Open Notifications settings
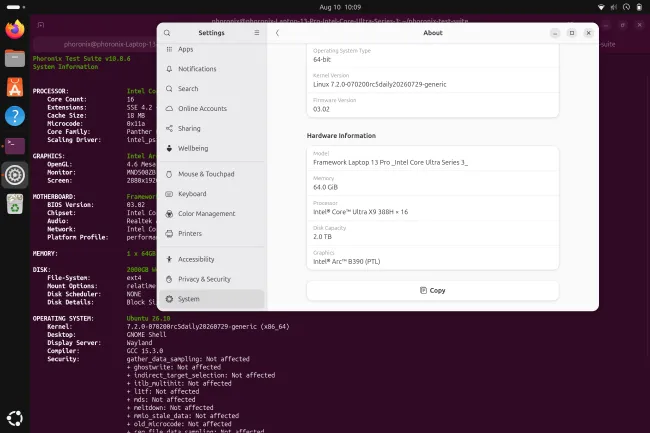This screenshot has height=433, width=650. pyautogui.click(x=212, y=69)
